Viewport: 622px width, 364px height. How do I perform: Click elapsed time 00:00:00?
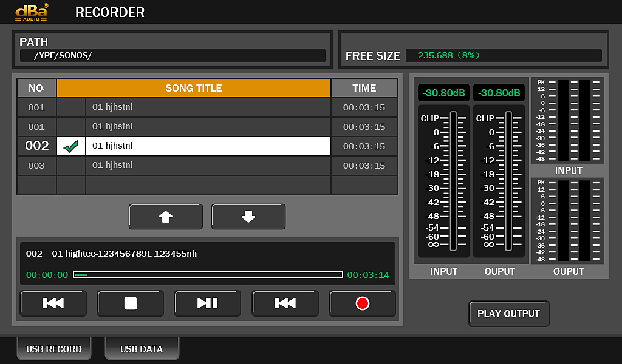(47, 275)
